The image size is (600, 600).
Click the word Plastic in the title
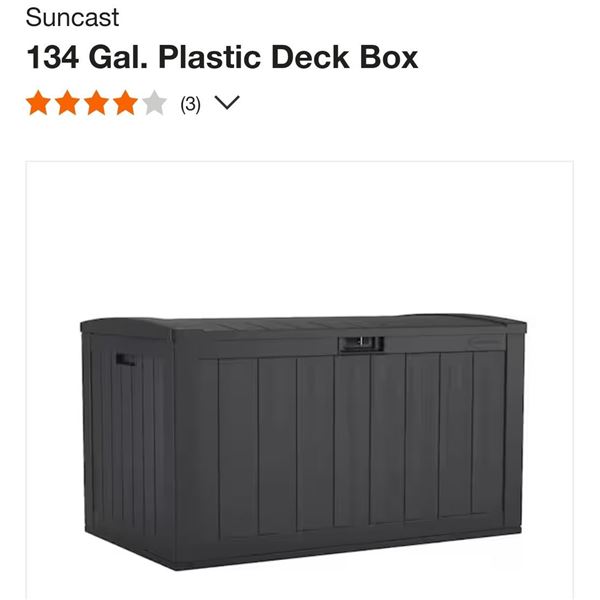(x=210, y=57)
